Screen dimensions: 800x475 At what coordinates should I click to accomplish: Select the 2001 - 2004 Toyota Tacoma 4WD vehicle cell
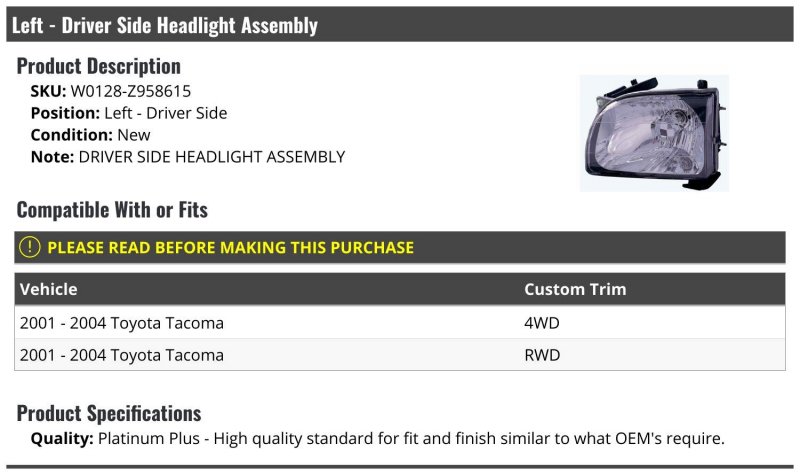(122, 323)
